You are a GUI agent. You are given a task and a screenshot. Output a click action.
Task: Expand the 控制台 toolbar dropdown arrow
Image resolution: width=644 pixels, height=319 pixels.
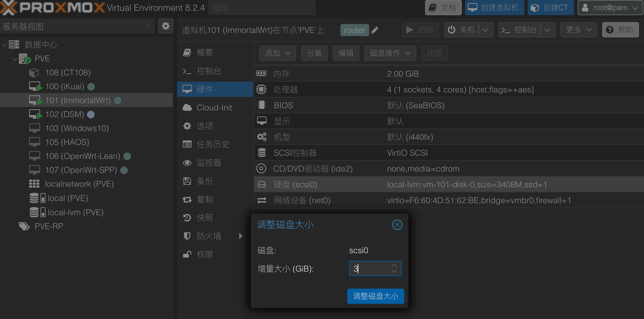[548, 30]
